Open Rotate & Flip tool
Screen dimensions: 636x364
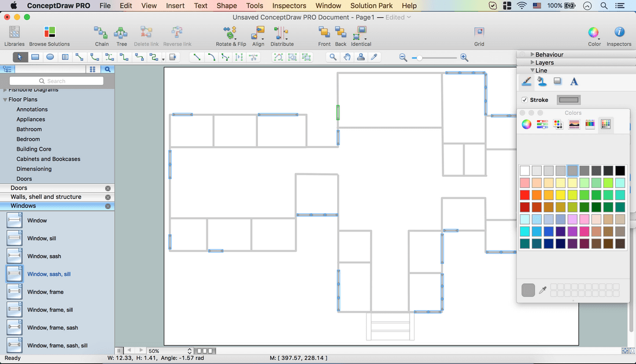(231, 36)
